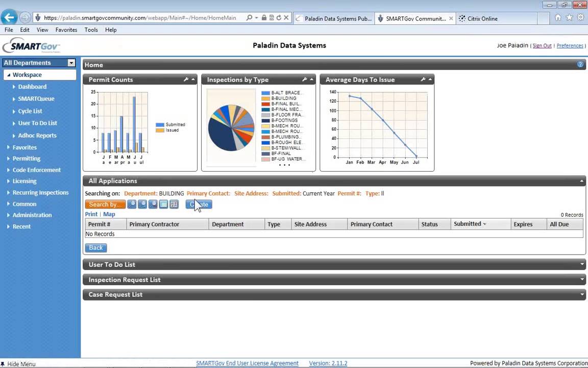Click the blue Create button
The height and width of the screenshot is (368, 588).
(x=199, y=204)
